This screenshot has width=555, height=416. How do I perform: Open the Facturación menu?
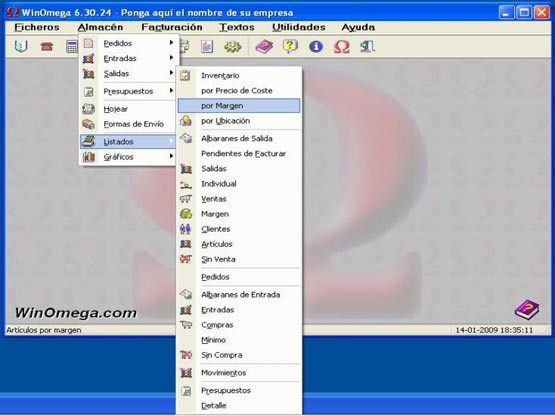(x=172, y=27)
